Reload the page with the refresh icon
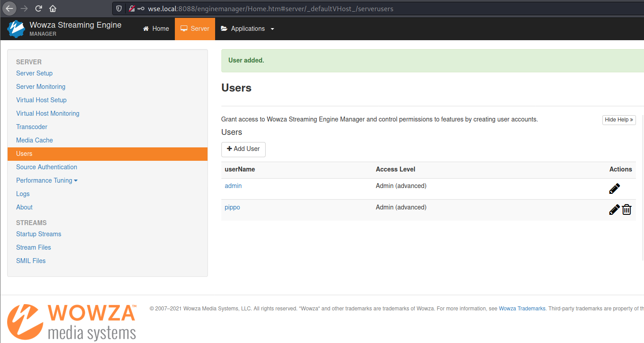644x343 pixels. (38, 8)
